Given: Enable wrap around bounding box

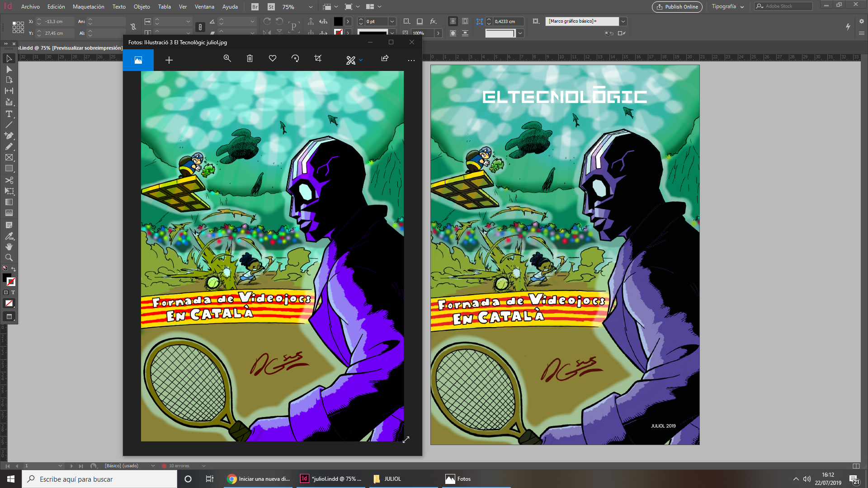Looking at the screenshot, I should (x=465, y=21).
